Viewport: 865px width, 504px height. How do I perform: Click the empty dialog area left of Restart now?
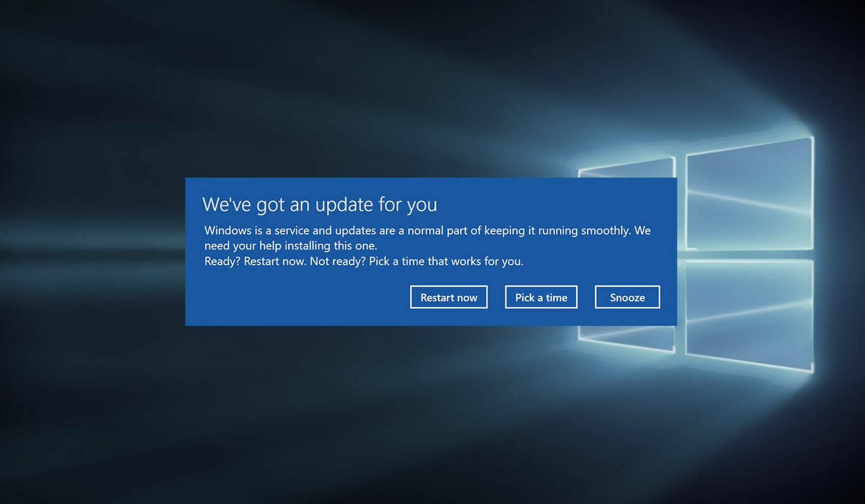[x=297, y=297]
